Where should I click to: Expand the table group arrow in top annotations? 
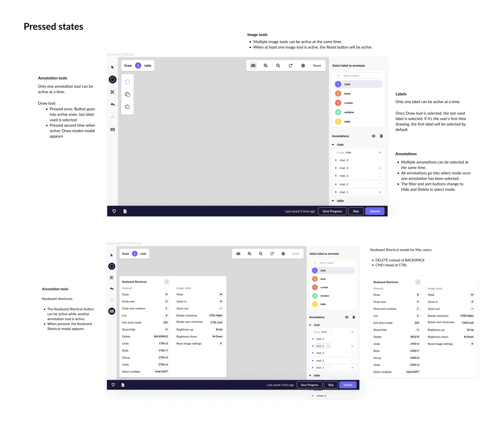[x=333, y=201]
